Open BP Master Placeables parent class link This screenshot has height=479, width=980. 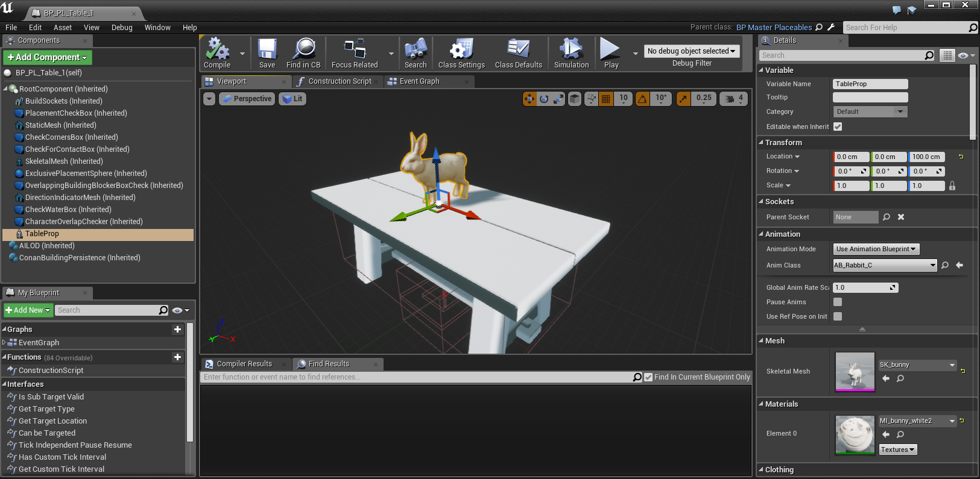coord(774,27)
